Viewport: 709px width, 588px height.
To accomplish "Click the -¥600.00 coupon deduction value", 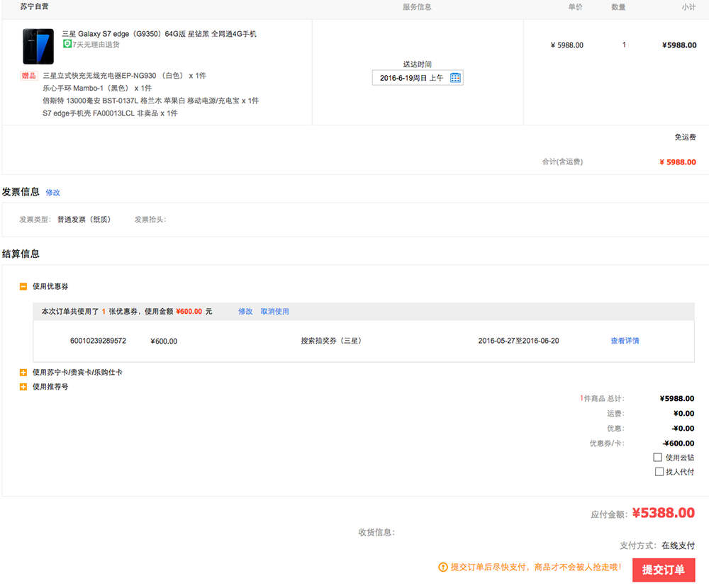I will [679, 443].
